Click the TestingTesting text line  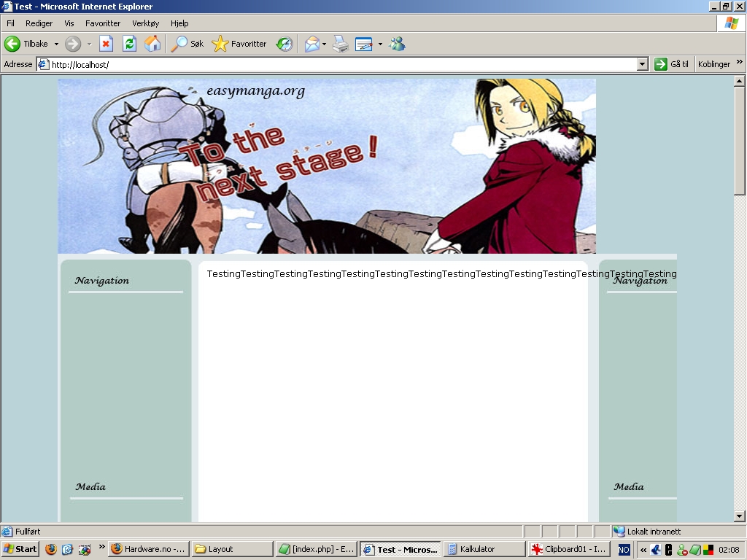pos(441,274)
